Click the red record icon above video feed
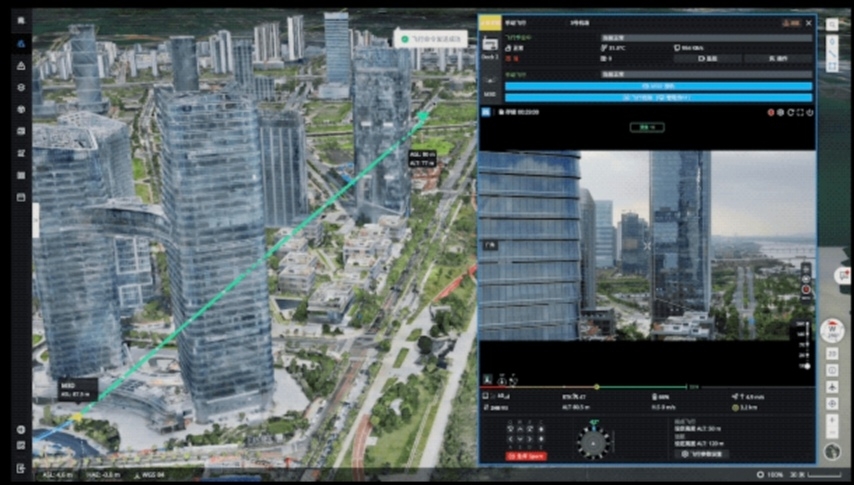Viewport: 854px width, 485px height. (x=771, y=113)
